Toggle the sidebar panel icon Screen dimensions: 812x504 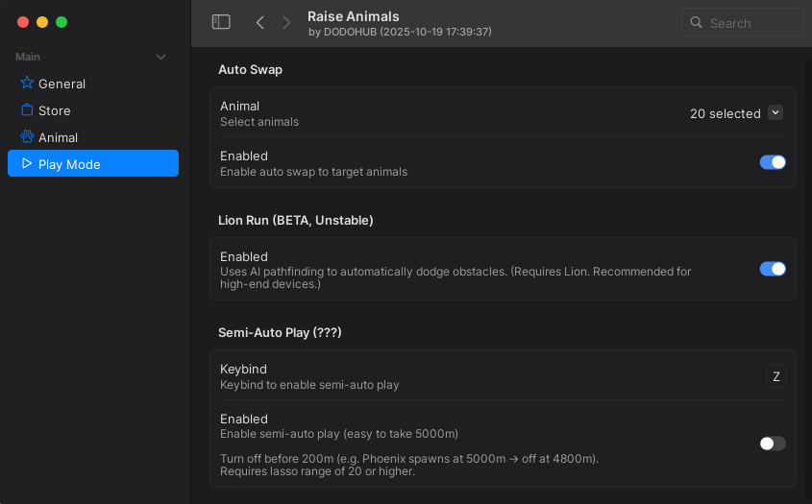click(221, 22)
